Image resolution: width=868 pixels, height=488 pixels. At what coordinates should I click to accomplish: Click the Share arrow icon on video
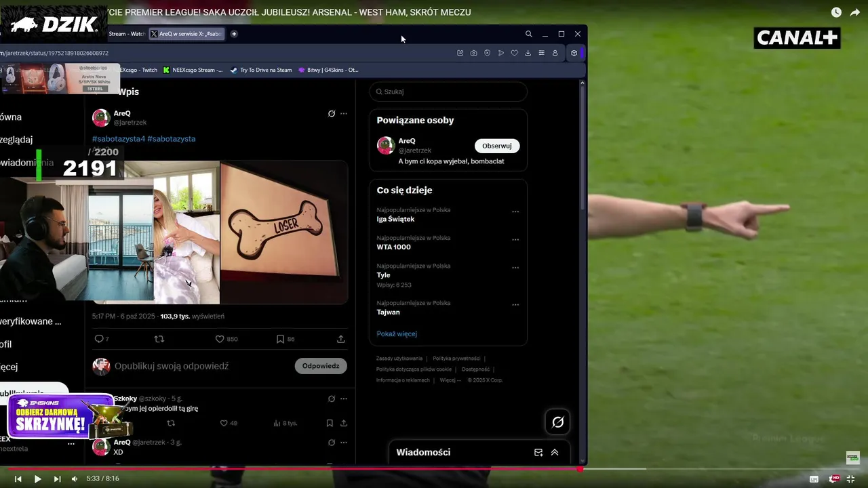855,12
